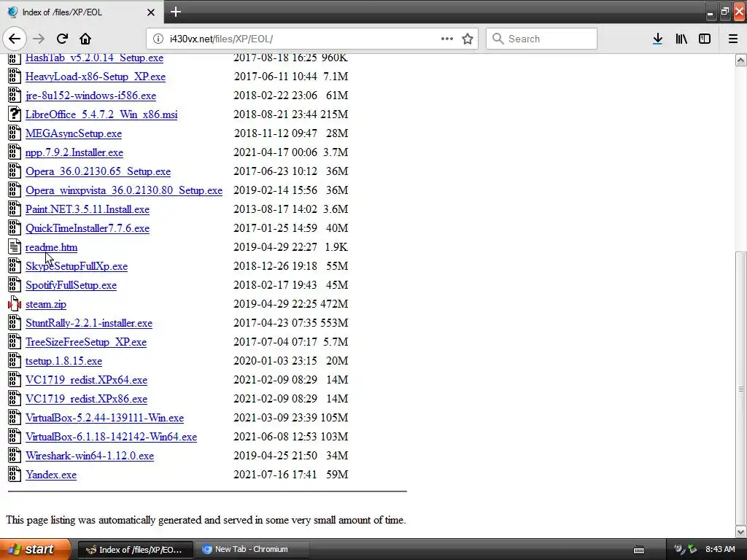
Task: Download VC1719_redist.XPx86.exe
Action: click(86, 399)
